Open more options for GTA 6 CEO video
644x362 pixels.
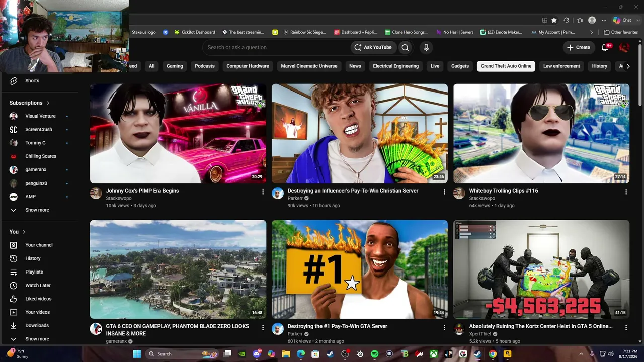(263, 327)
